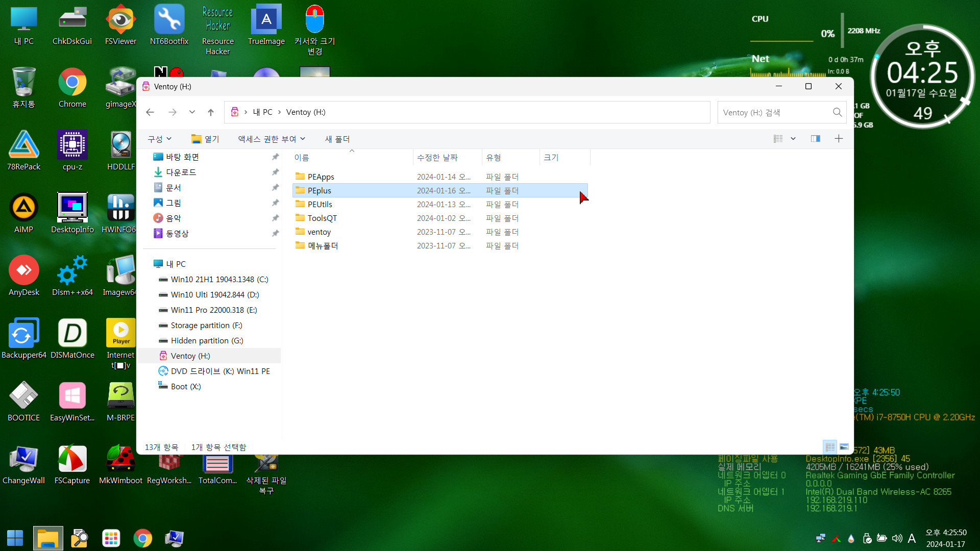Image resolution: width=980 pixels, height=551 pixels.
Task: Click the Explorer back arrow
Action: click(150, 112)
